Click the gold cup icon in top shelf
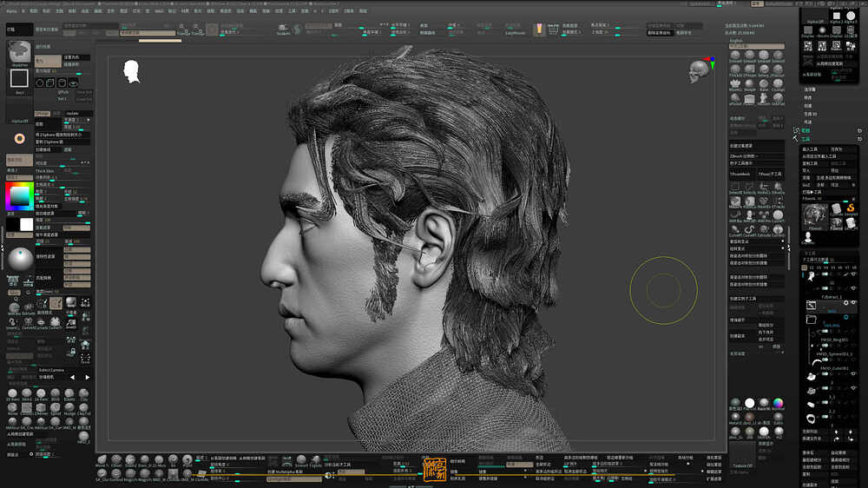This screenshot has width=868, height=488. click(539, 30)
